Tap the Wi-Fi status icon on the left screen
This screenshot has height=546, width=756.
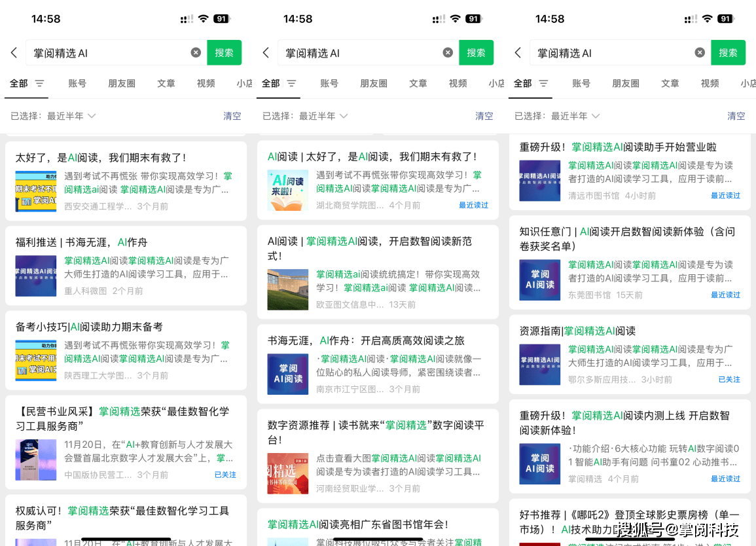coord(204,19)
